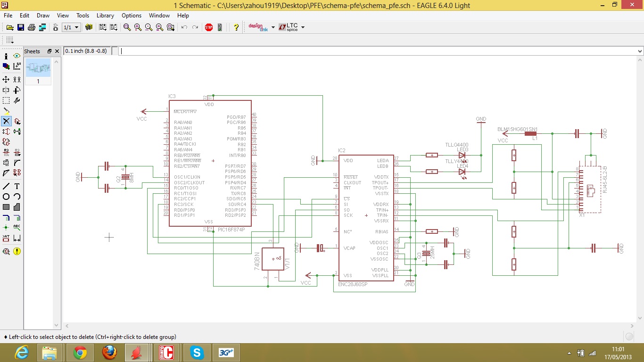Select the Circle drawing tool

pyautogui.click(x=6, y=197)
